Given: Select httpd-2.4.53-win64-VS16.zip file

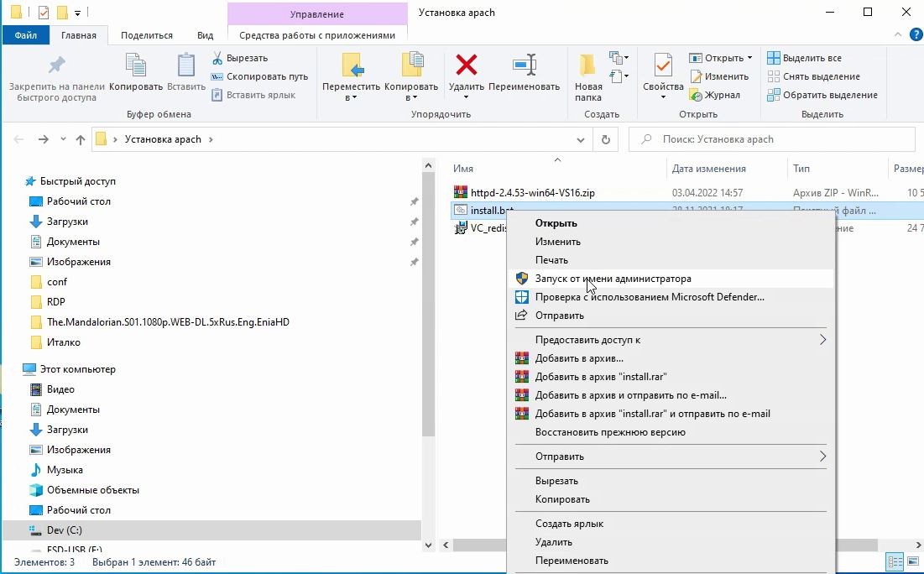Looking at the screenshot, I should [x=533, y=193].
